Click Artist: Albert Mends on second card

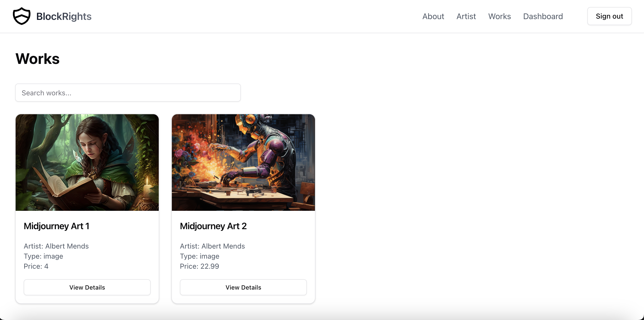(212, 246)
